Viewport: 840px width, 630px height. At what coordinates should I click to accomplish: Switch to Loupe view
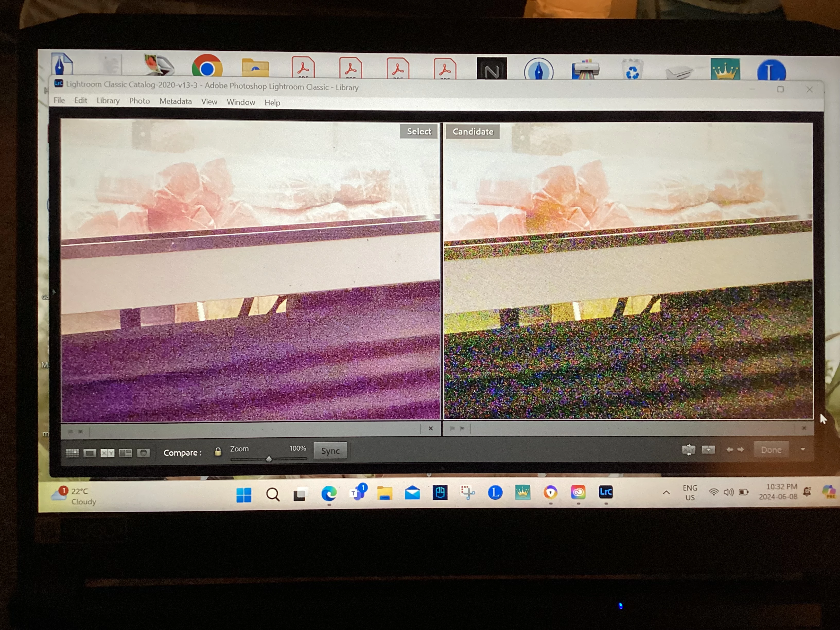click(x=90, y=453)
